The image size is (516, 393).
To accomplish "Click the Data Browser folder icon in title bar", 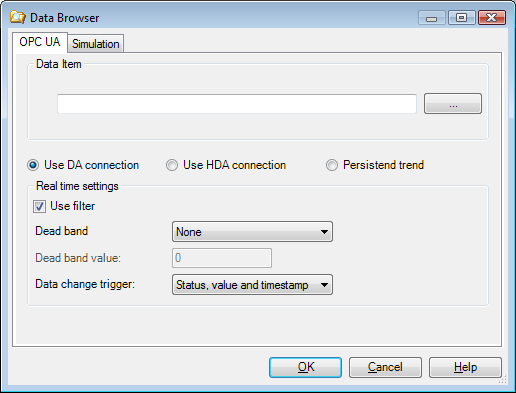I will tap(18, 17).
